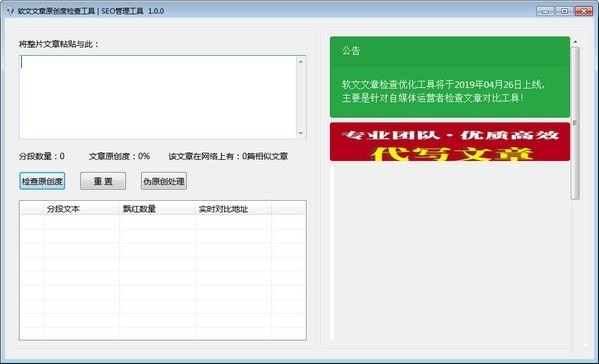Close the SEO tool window

click(x=584, y=11)
